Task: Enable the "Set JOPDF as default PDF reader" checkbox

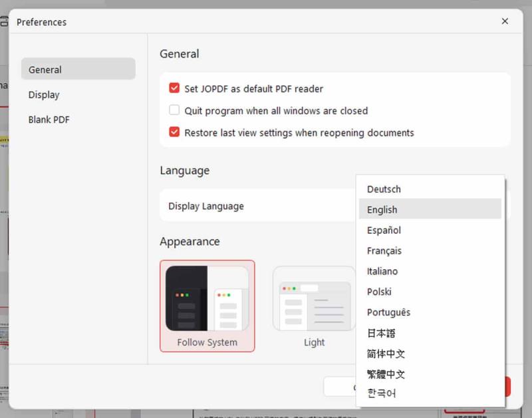Action: point(174,88)
